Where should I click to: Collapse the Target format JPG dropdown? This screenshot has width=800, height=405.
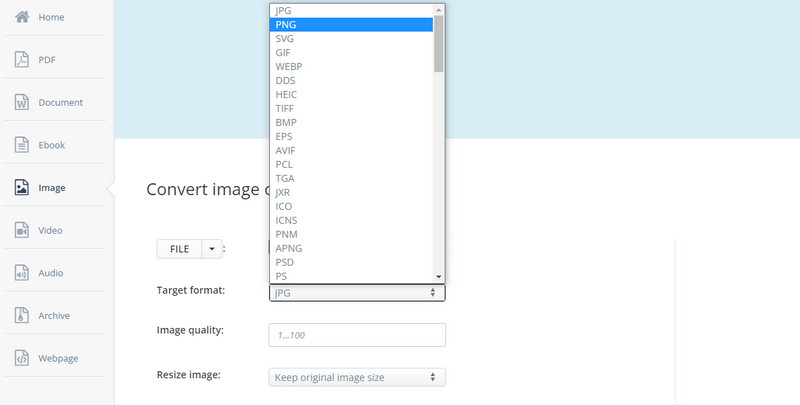pos(357,292)
